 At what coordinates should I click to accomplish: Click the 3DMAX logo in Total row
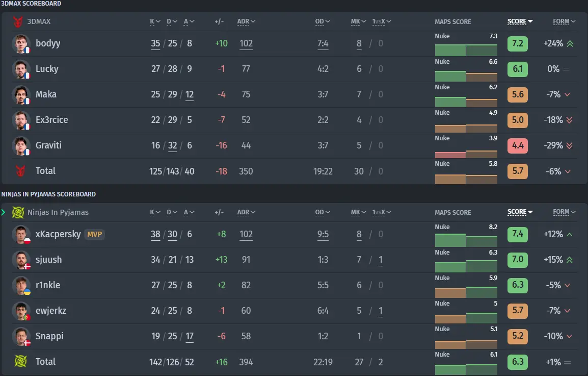tap(20, 171)
